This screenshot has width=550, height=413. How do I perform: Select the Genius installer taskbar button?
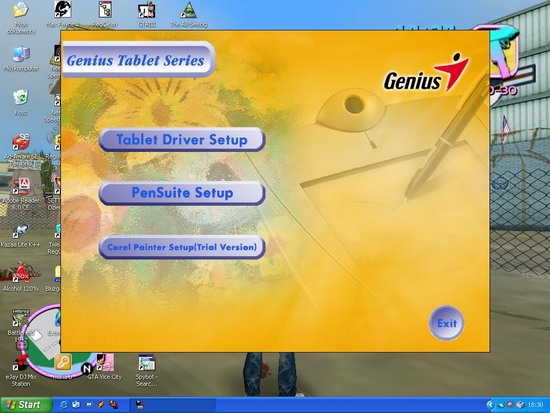[x=173, y=405]
